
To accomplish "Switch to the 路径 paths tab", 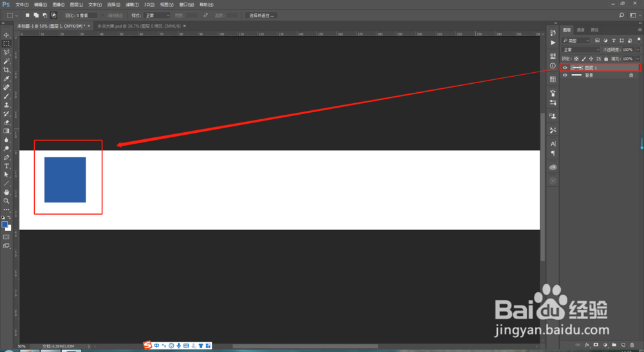I will (594, 30).
